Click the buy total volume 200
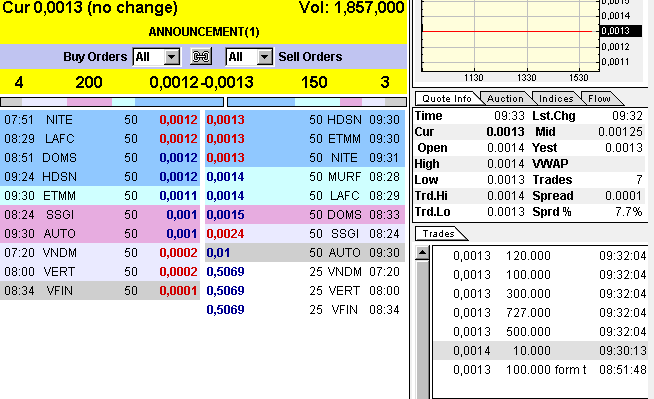The width and height of the screenshot is (654, 399). [x=89, y=82]
